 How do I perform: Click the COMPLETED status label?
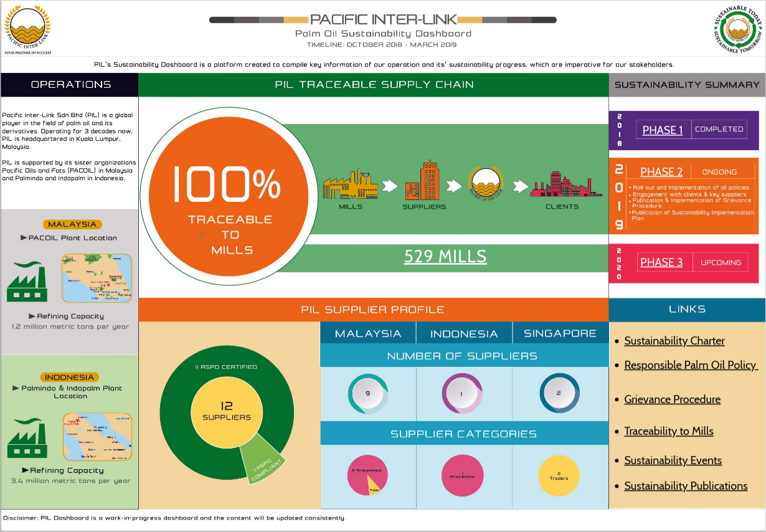[719, 130]
